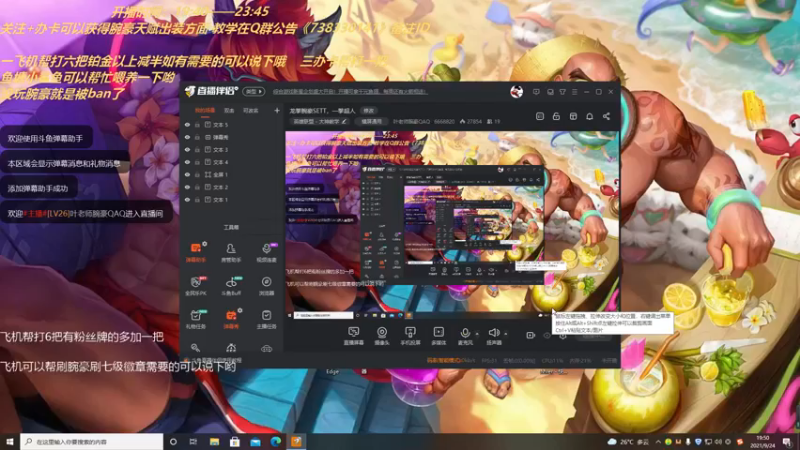Open the 视频连麦 tool
Viewport: 800px width, 450px height.
266,253
